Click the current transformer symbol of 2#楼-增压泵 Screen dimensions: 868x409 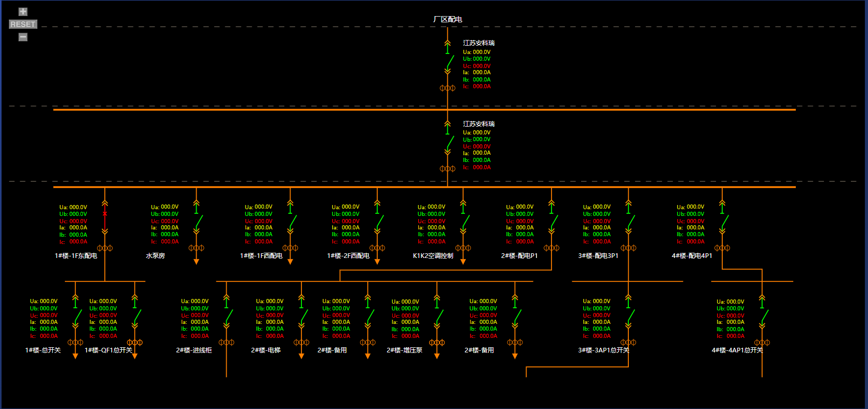coord(437,343)
